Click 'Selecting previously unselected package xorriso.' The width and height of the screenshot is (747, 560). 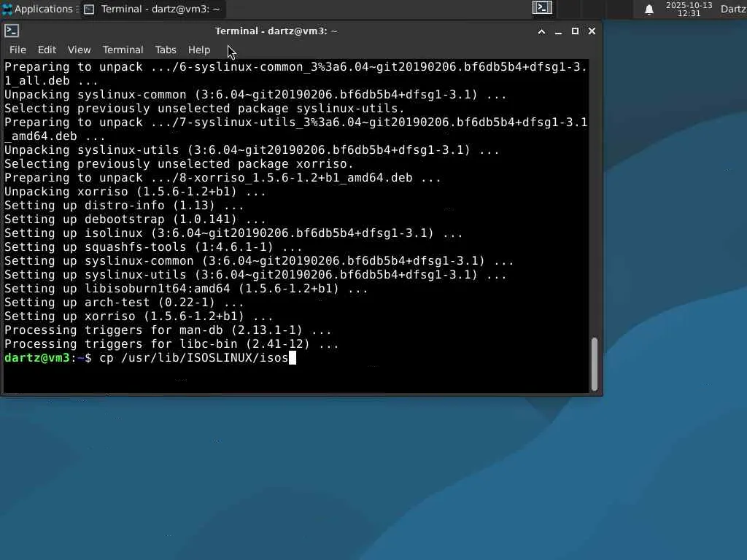(x=179, y=164)
